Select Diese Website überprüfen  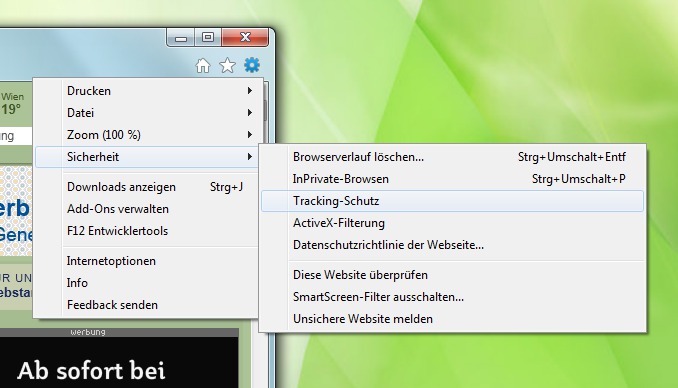[x=452, y=275]
